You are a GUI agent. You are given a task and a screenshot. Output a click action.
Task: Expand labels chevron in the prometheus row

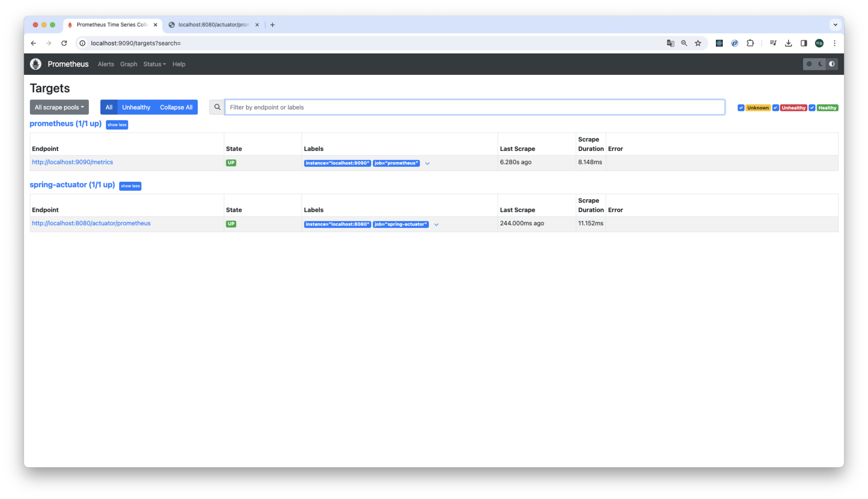tap(427, 164)
